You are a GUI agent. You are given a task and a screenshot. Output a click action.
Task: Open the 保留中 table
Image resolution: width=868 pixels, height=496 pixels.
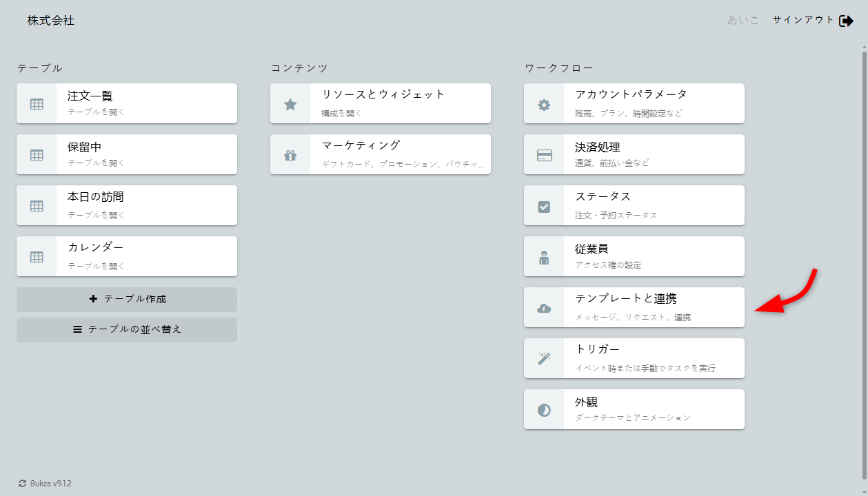pos(146,154)
